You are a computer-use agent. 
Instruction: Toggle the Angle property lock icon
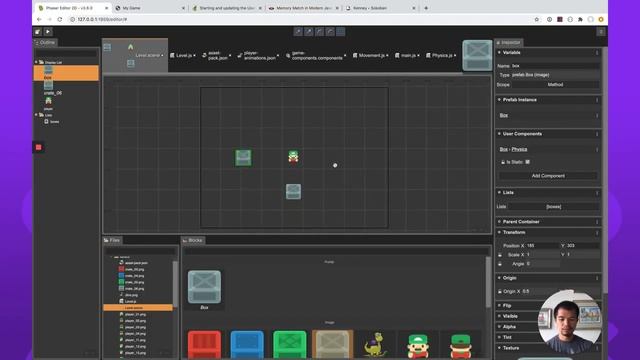pyautogui.click(x=500, y=264)
